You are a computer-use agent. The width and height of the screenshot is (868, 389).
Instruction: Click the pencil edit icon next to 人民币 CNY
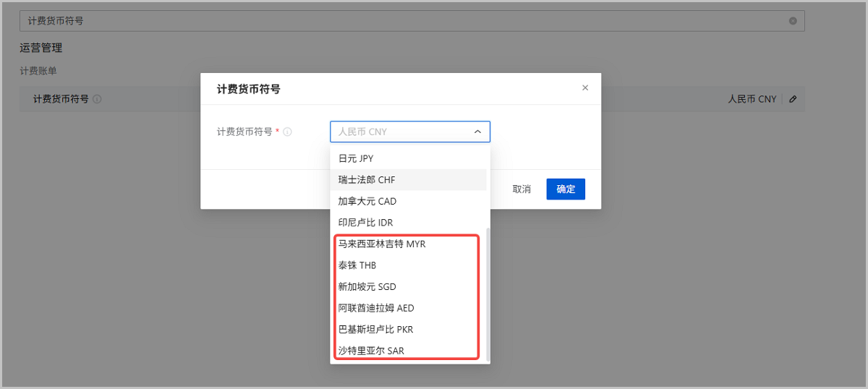[x=793, y=99]
